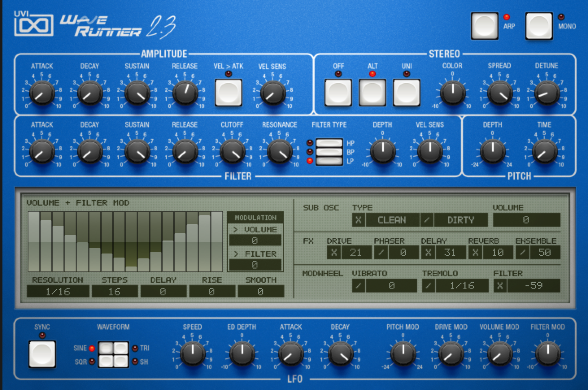Viewport: 588px width, 390px height.
Task: Click the LFO VOLUME MOD knob
Action: tap(499, 353)
